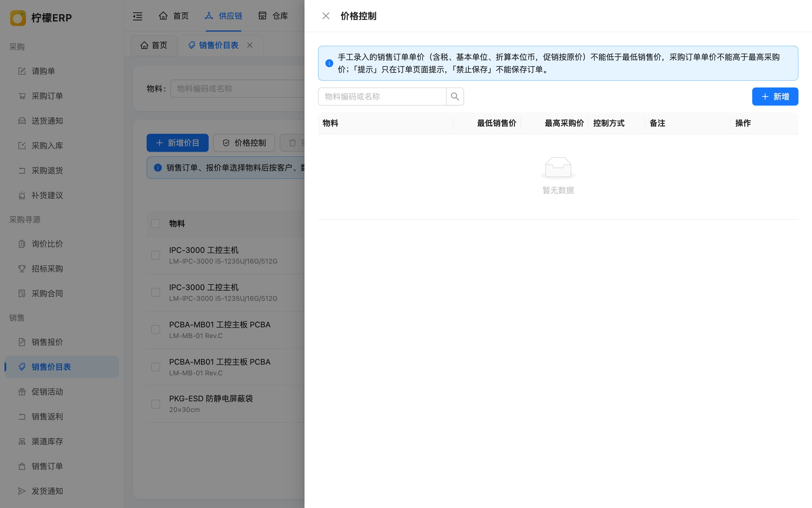This screenshot has width=812, height=508.
Task: Open 首页 in the top navigation
Action: click(x=173, y=16)
